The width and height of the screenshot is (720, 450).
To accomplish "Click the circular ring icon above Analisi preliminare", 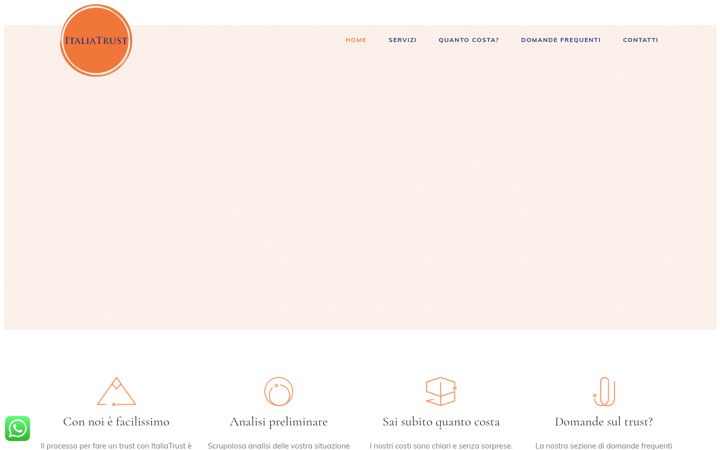I will (x=279, y=392).
